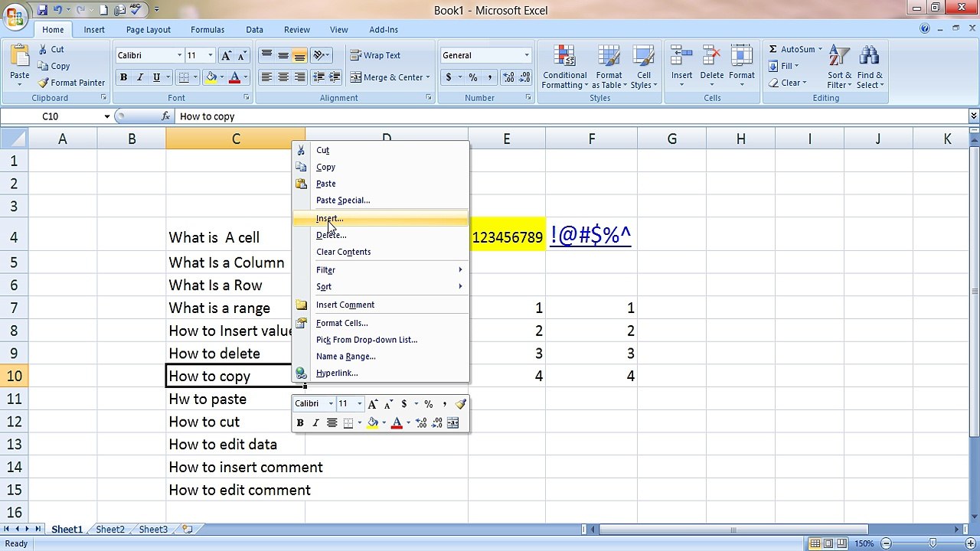980x551 pixels.
Task: Create new workbook from Quick Access Toolbar
Action: point(104,10)
